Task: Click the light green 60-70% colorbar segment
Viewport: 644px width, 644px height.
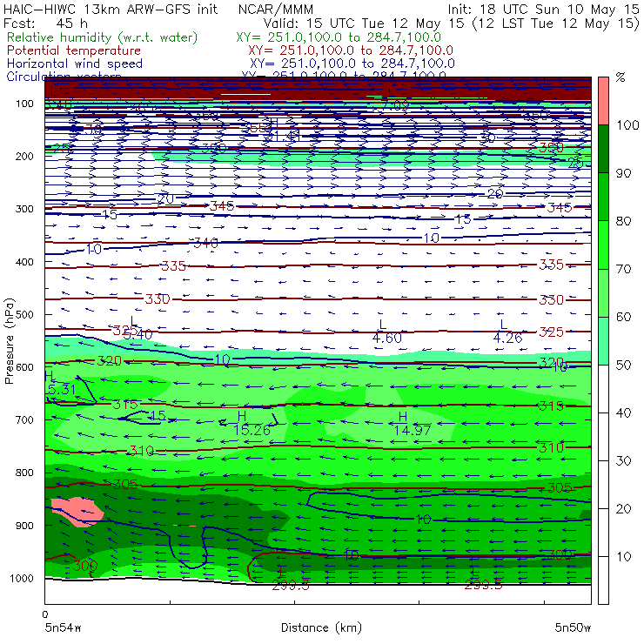Action: click(x=603, y=292)
